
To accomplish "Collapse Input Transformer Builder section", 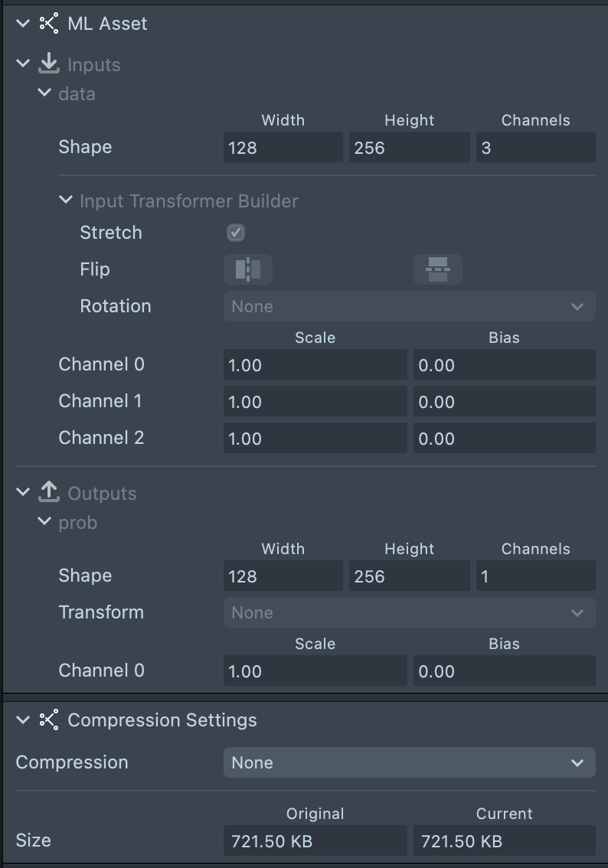I will [x=66, y=201].
